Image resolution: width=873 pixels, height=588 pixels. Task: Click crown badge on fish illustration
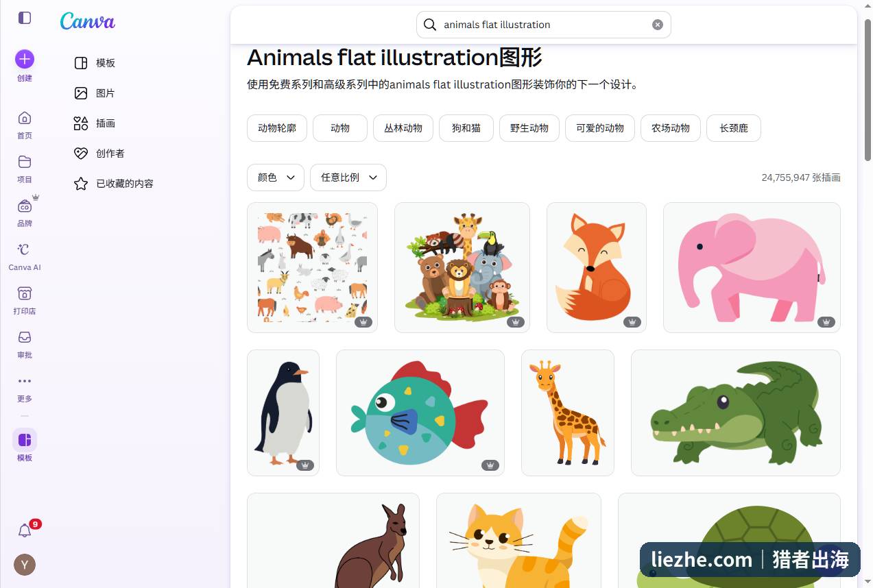[x=490, y=465]
